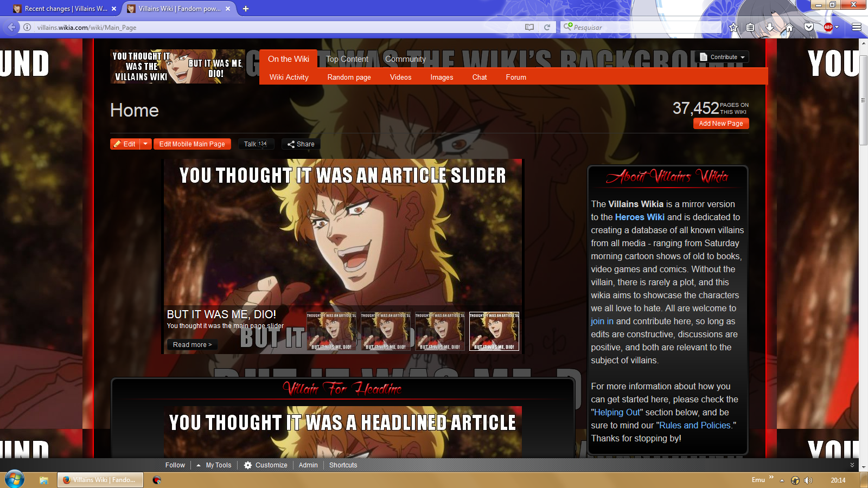This screenshot has height=488, width=868.
Task: Click the taskbar clock 20:14
Action: (838, 480)
